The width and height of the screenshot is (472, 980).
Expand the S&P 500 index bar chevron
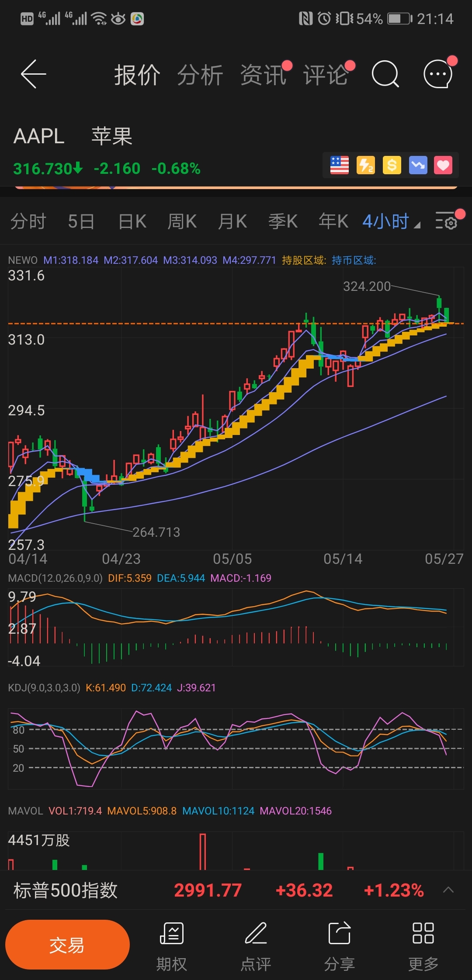click(x=448, y=890)
